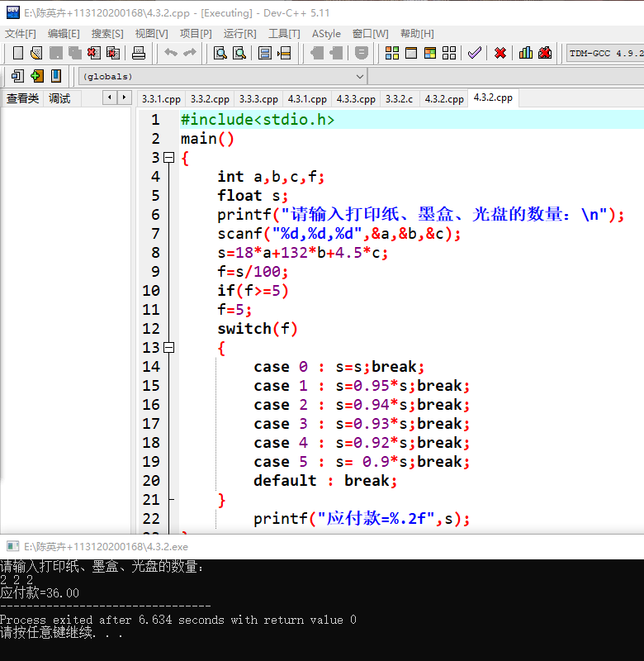Open the 搜索[S] menu
The width and height of the screenshot is (644, 661).
click(107, 34)
